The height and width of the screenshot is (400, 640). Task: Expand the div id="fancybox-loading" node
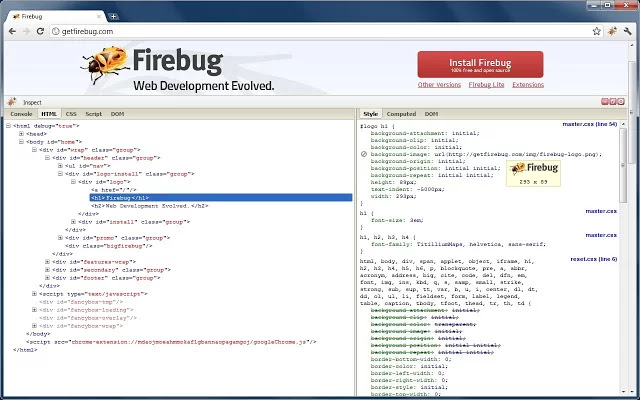tap(34, 310)
